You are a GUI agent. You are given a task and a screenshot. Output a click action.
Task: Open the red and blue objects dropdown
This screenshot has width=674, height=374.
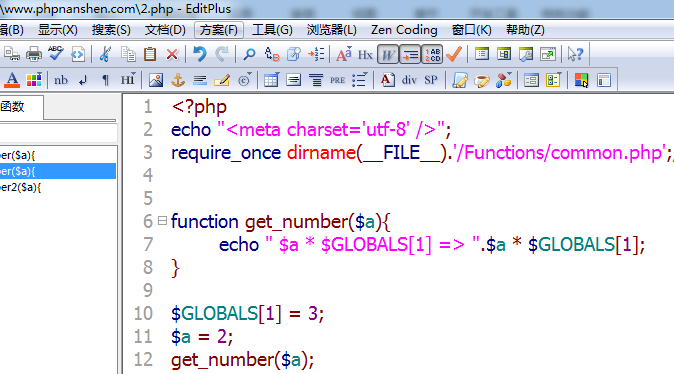(x=504, y=80)
